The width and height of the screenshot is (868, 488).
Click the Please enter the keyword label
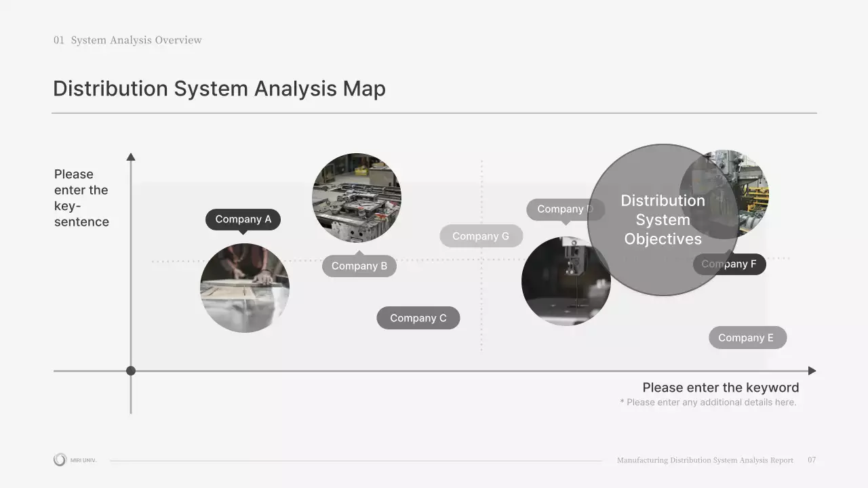point(720,387)
